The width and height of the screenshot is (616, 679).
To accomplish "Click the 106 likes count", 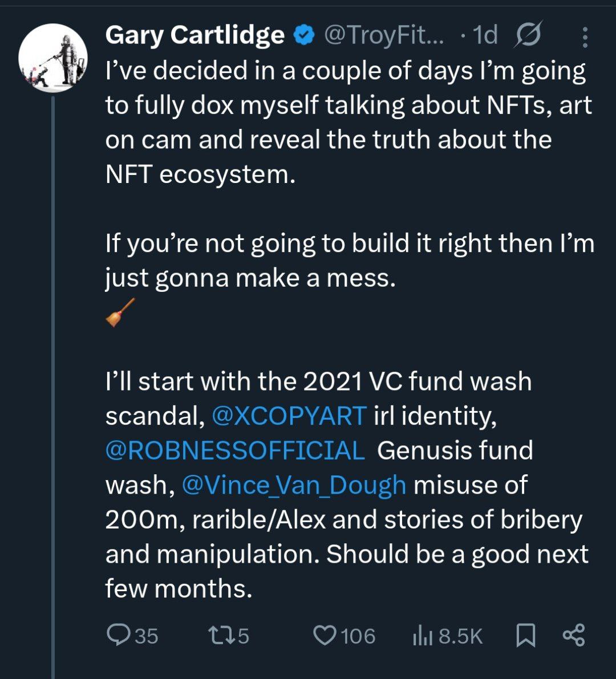I will [x=358, y=636].
